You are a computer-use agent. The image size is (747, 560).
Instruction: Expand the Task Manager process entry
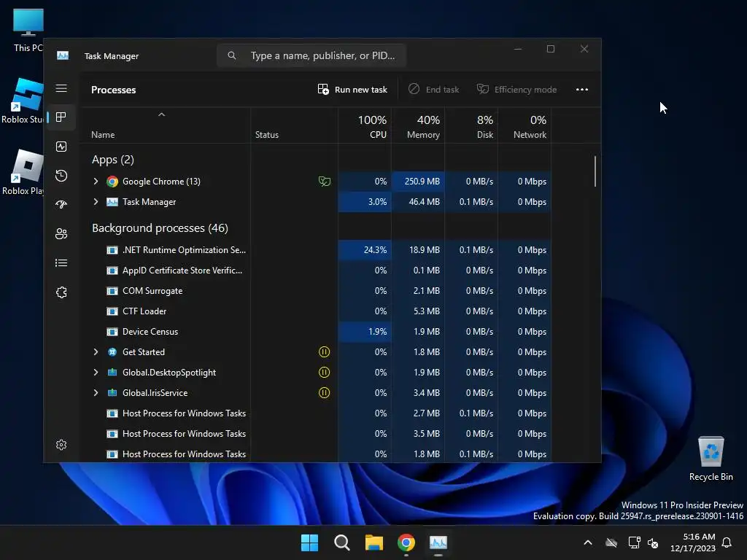coord(96,202)
